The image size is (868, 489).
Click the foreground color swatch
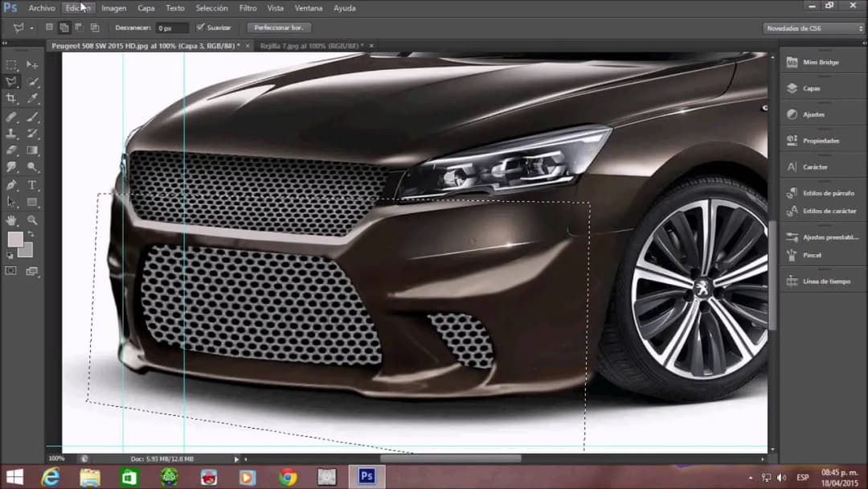[15, 240]
